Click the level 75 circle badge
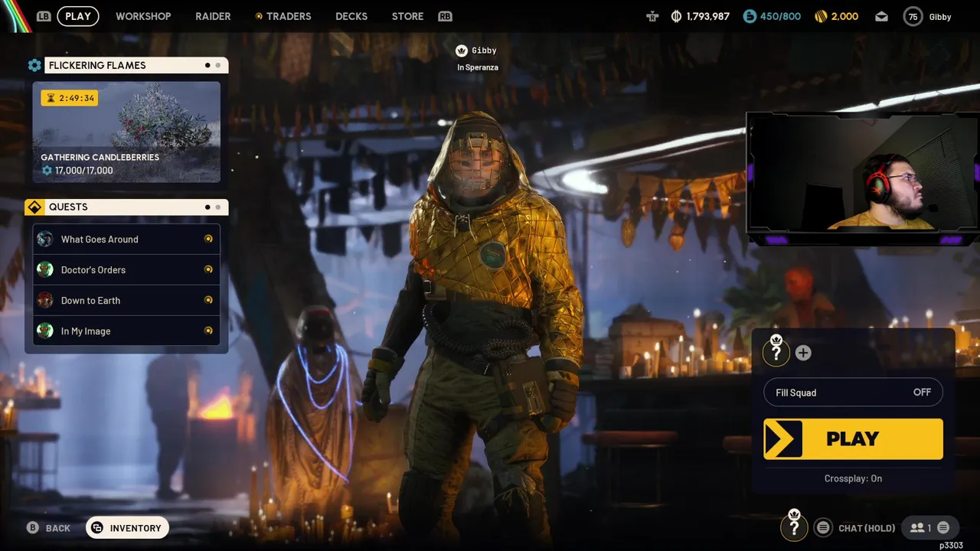This screenshot has width=980, height=551. [x=913, y=17]
